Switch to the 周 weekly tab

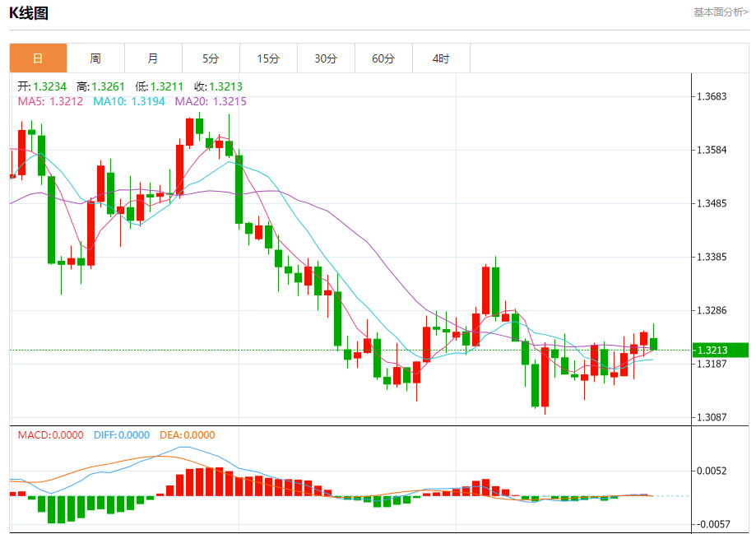tap(95, 58)
